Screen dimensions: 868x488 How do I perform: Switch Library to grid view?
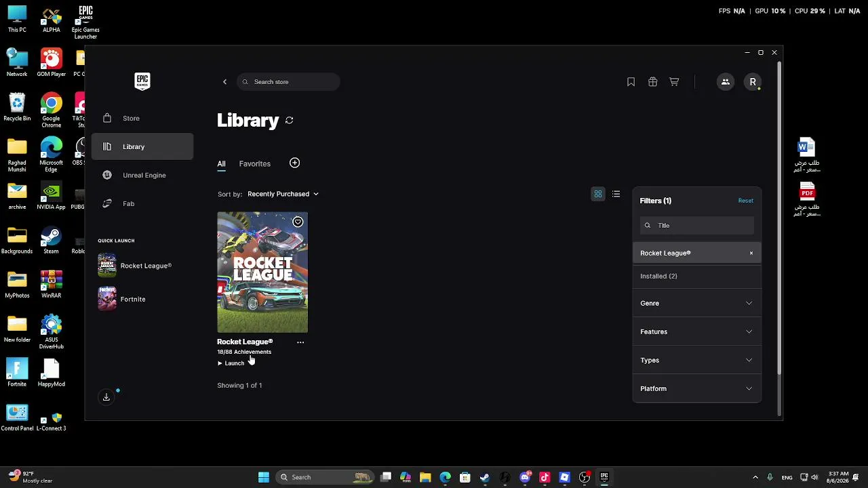[x=598, y=195]
